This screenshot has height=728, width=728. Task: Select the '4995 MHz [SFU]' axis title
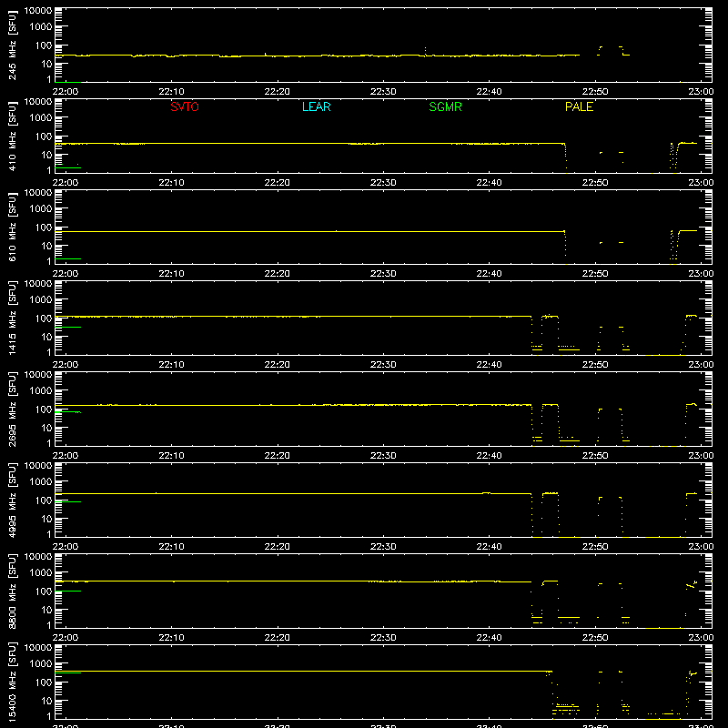tap(12, 500)
